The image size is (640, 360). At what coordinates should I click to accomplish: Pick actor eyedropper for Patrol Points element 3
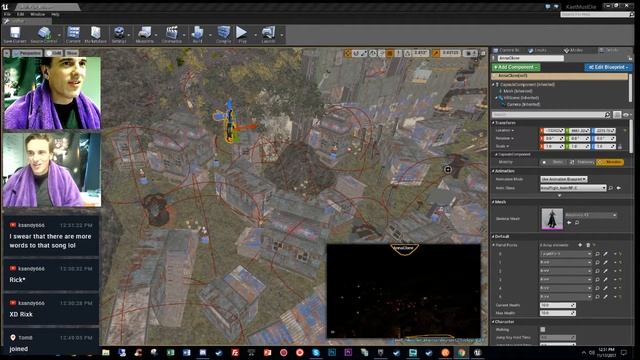coord(605,280)
